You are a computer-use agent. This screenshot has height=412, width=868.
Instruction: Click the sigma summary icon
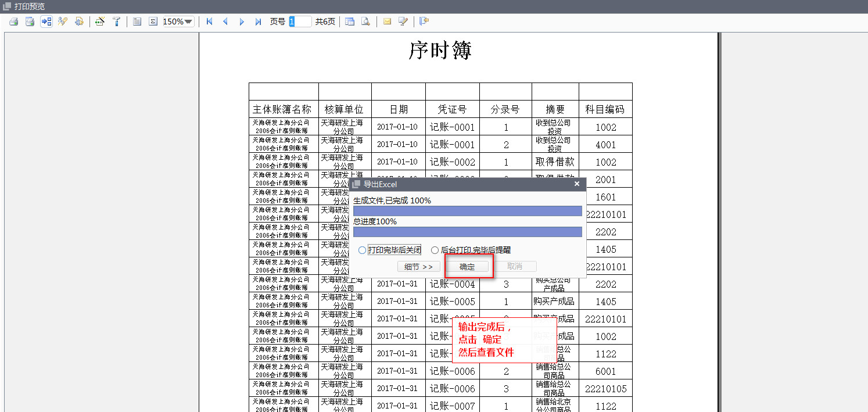(x=153, y=22)
